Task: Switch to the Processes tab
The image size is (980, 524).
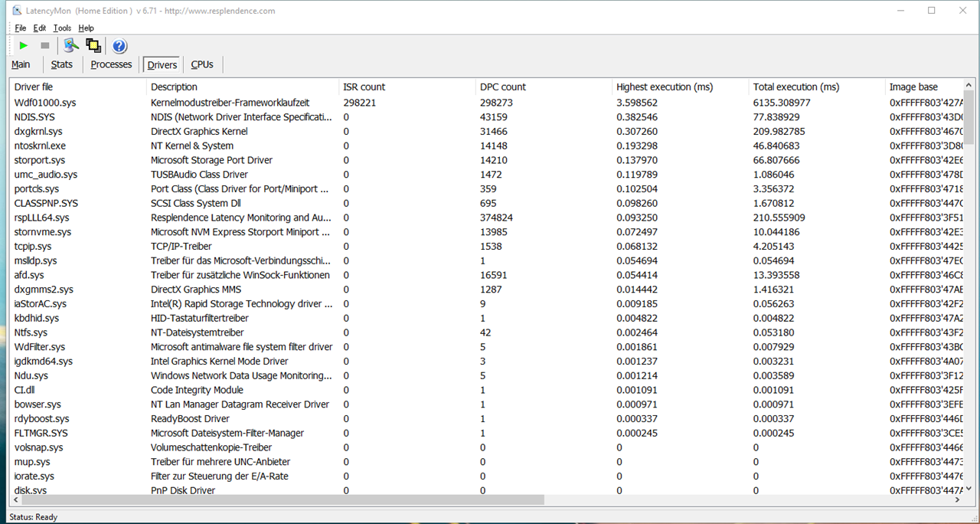Action: [x=111, y=64]
